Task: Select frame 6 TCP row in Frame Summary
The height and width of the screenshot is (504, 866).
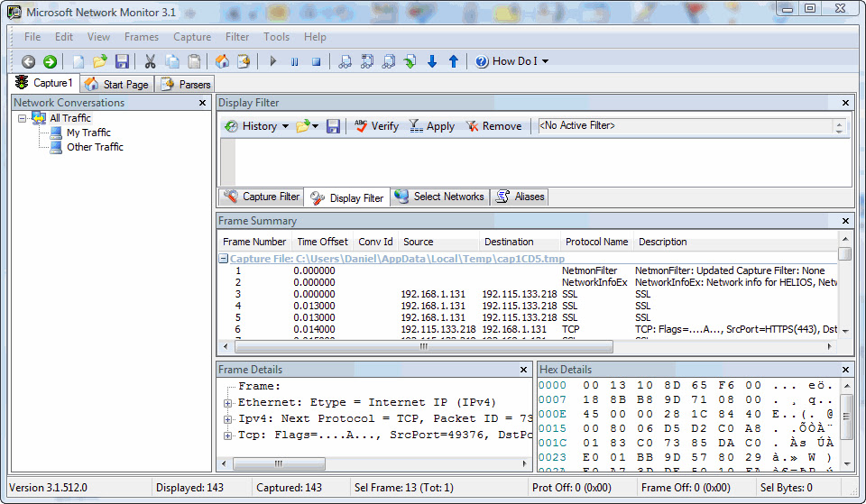Action: click(529, 329)
